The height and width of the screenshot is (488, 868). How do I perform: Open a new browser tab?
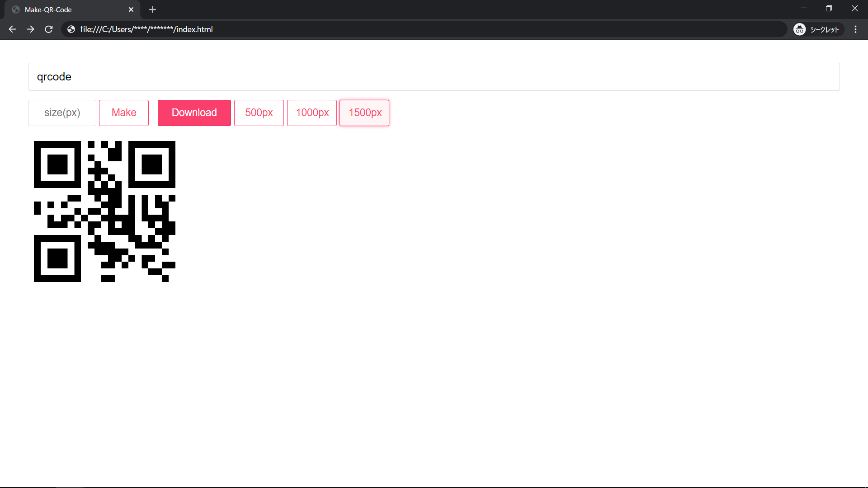coord(152,9)
